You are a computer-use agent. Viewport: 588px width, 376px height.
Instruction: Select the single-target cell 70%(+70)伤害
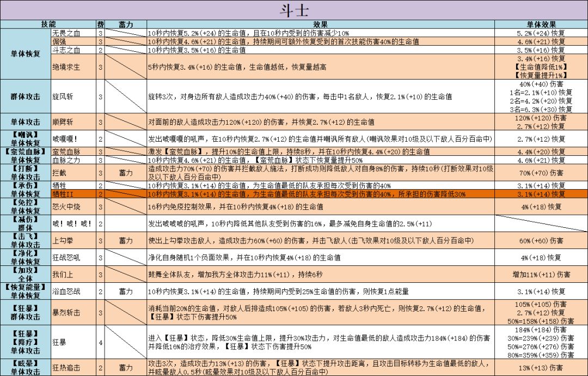541,173
